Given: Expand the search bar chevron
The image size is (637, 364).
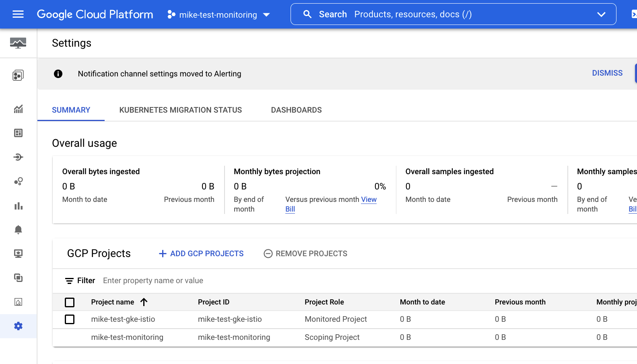Looking at the screenshot, I should [x=601, y=14].
